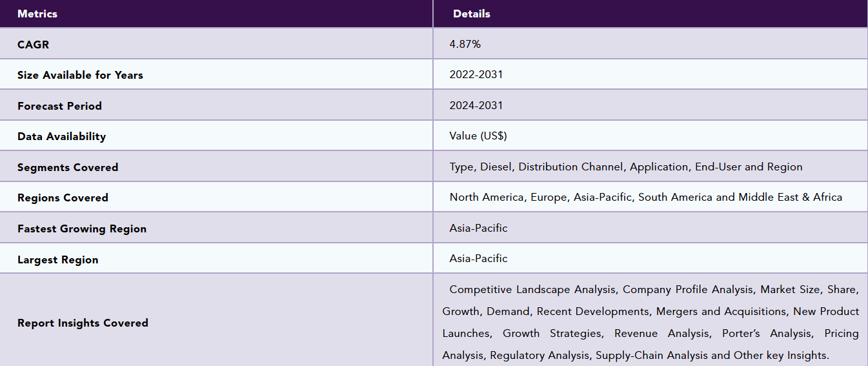Screen dimensions: 868x366
Task: Click the 4.87% CAGR value
Action: [465, 44]
